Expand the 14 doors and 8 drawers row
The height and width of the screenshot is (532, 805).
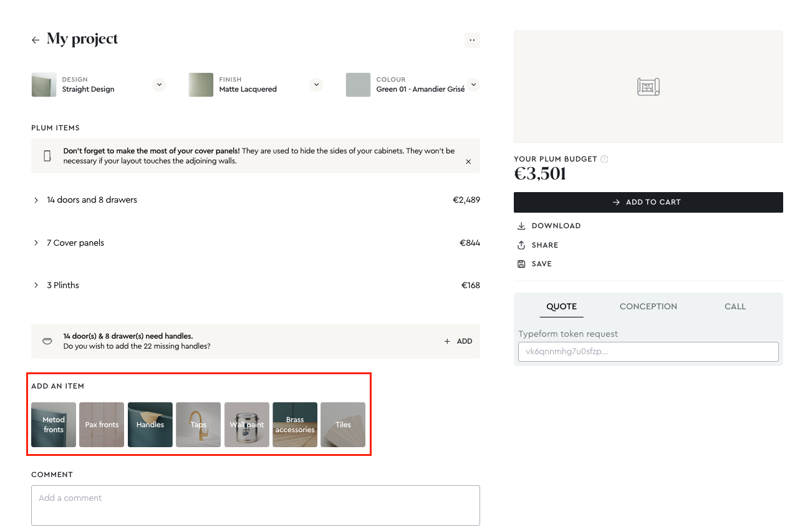coord(36,200)
